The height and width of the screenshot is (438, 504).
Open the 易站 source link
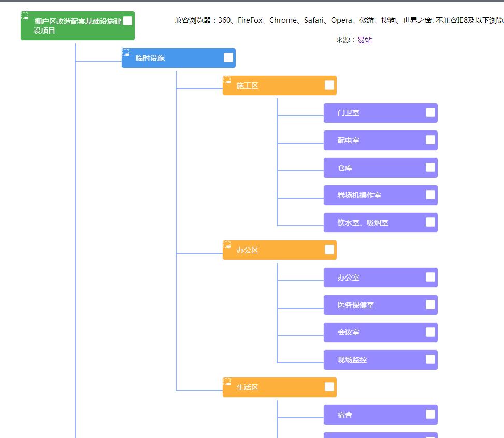364,40
